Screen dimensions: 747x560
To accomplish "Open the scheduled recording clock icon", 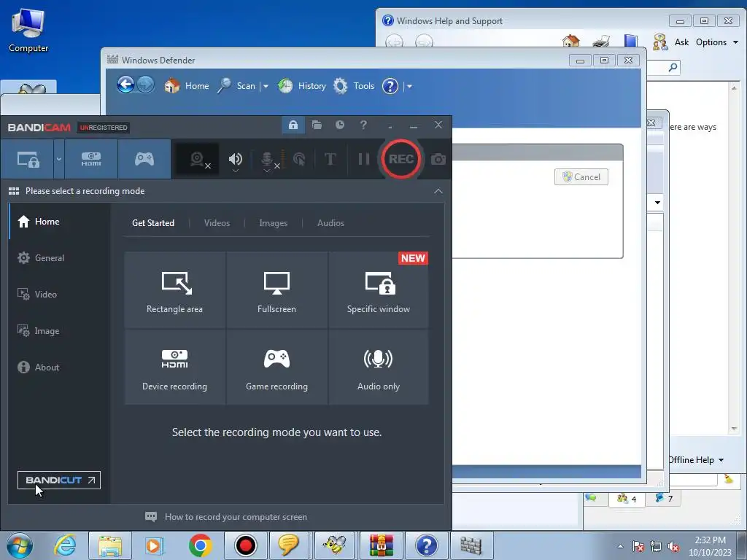I will 340,125.
